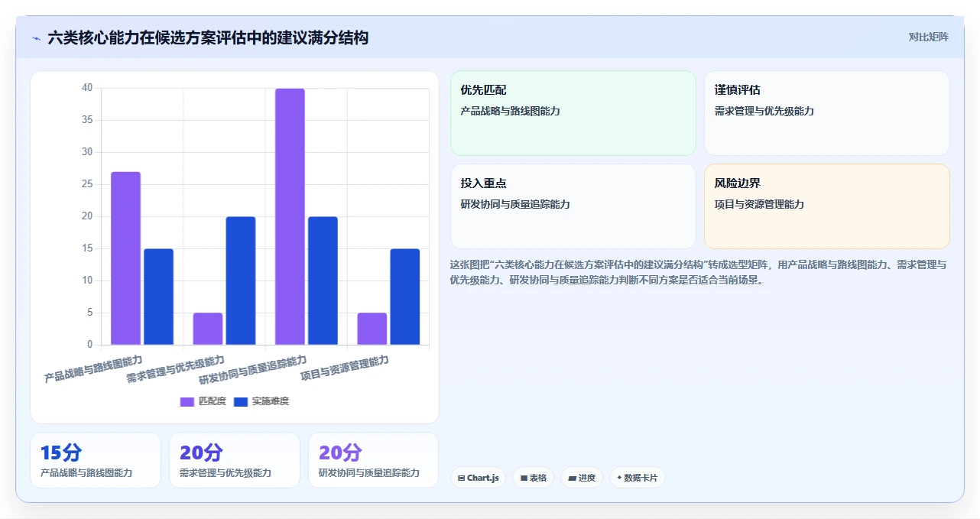
Task: Click 需求管理与优先级能力 text in 谨慎评估 card
Action: coord(764,112)
